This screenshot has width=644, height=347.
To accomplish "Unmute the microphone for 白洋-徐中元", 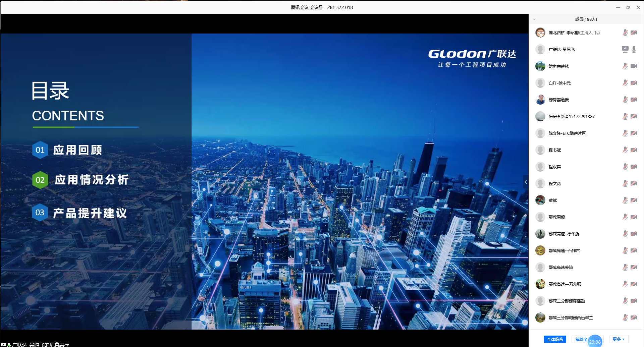I will tap(625, 83).
